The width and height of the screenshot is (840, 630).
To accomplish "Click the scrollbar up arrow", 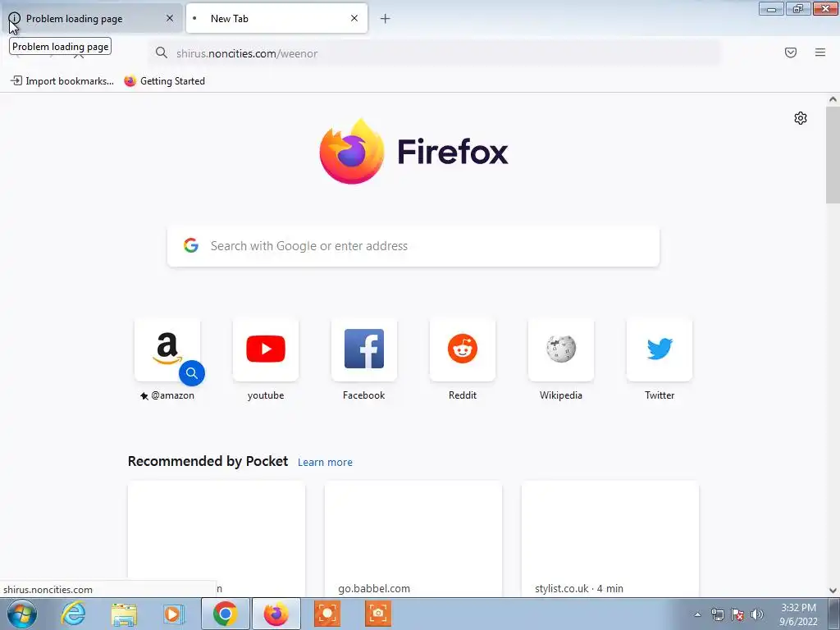I will point(833,99).
